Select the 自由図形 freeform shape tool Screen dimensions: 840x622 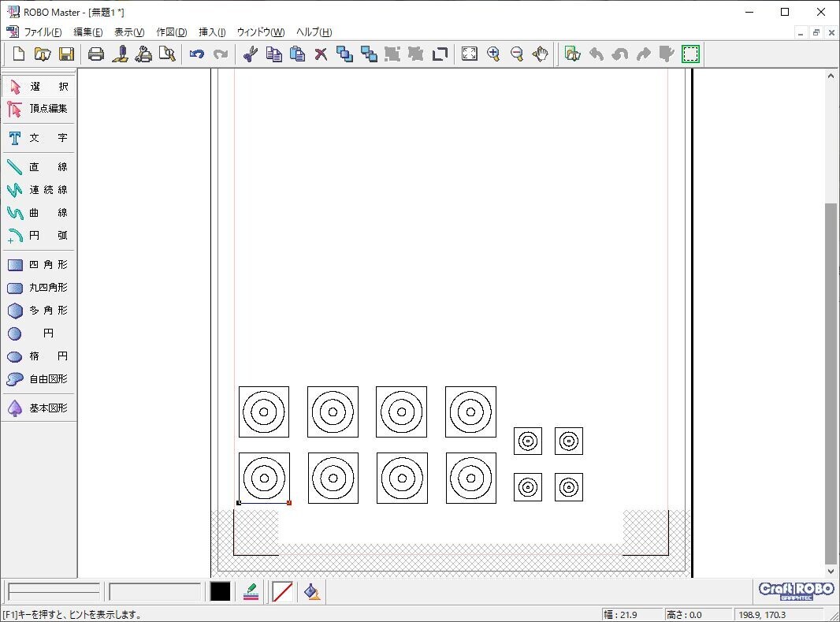(39, 378)
